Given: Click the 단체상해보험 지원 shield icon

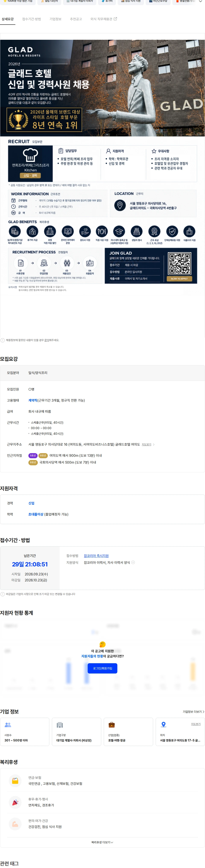Looking at the screenshot, I should [x=172, y=231].
